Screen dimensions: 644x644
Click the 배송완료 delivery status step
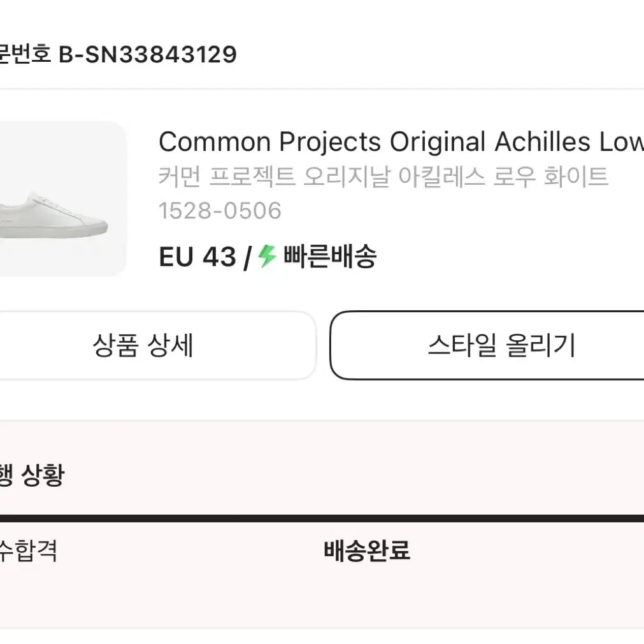pos(367,551)
